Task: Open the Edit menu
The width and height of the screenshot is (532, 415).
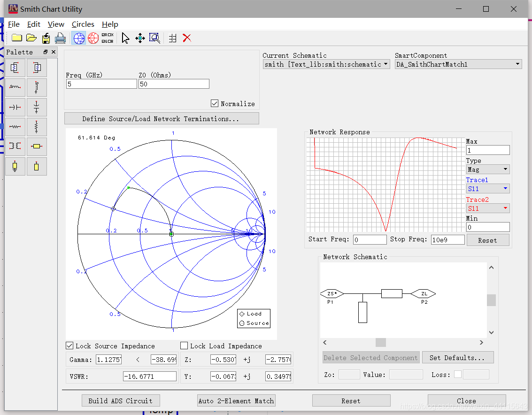Action: (x=34, y=24)
